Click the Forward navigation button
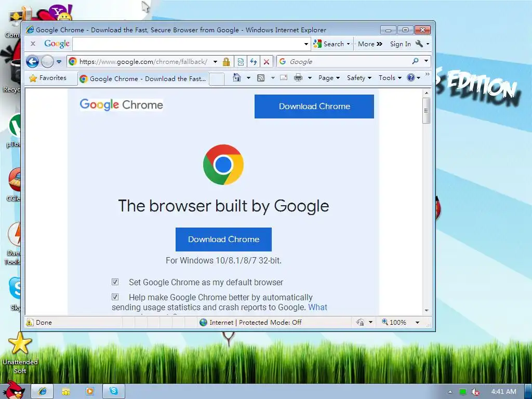Screen dimensions: 532x399 [x=47, y=61]
